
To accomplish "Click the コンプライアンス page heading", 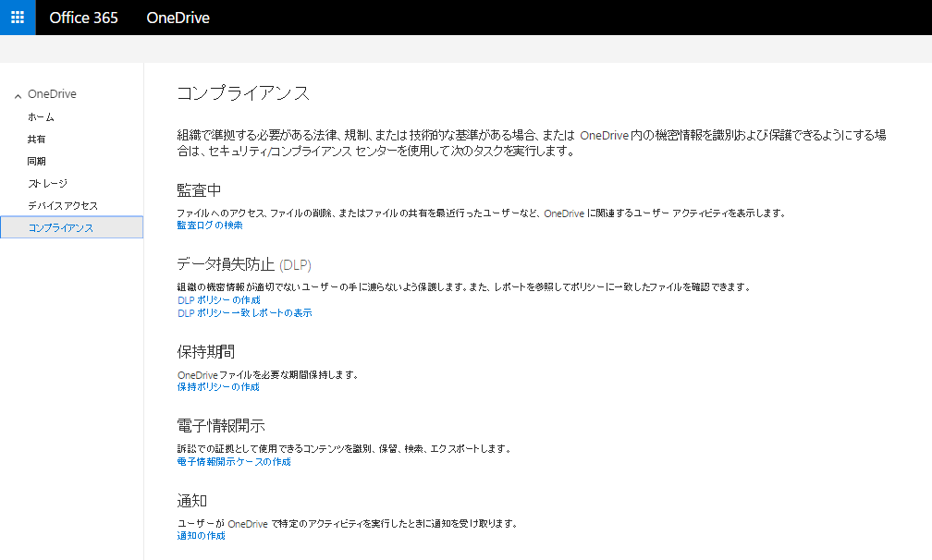I will (x=244, y=93).
